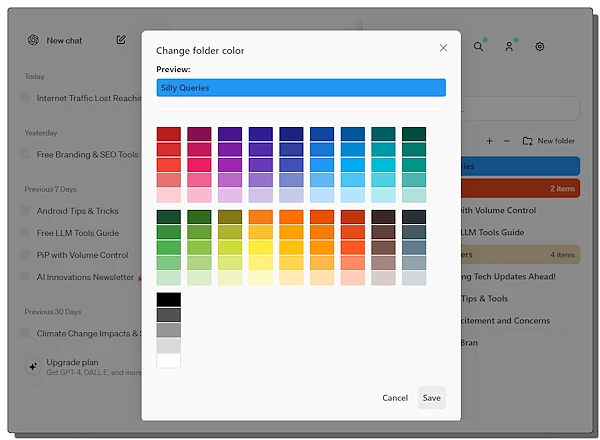
Task: Click the New folder icon button
Action: coord(528,141)
